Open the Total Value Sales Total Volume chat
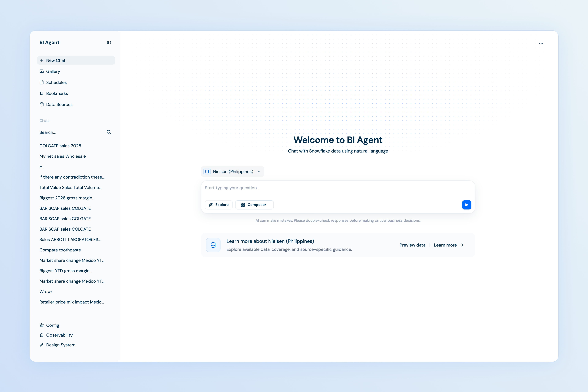 click(x=70, y=187)
